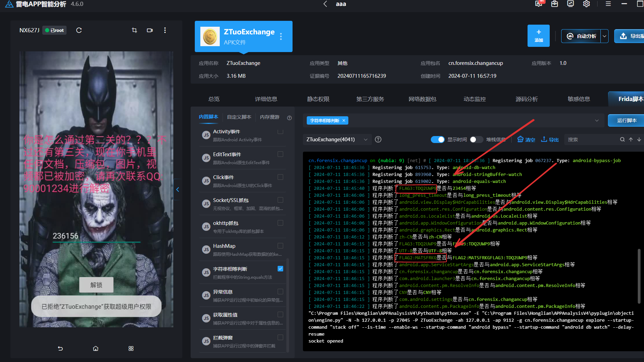The width and height of the screenshot is (644, 362).
Task: Open the monitor chart icon in title bar
Action: [x=571, y=4]
